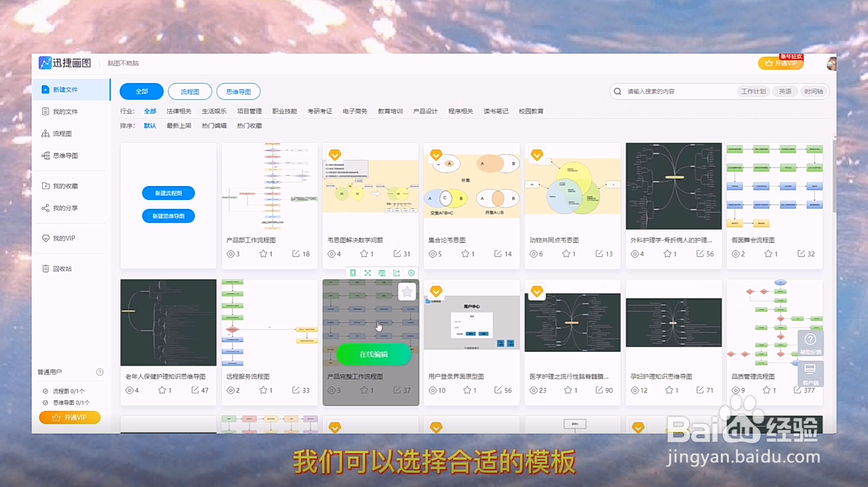
Task: Click VIP badge on 韦恩图解决数学问题 card
Action: (x=335, y=155)
